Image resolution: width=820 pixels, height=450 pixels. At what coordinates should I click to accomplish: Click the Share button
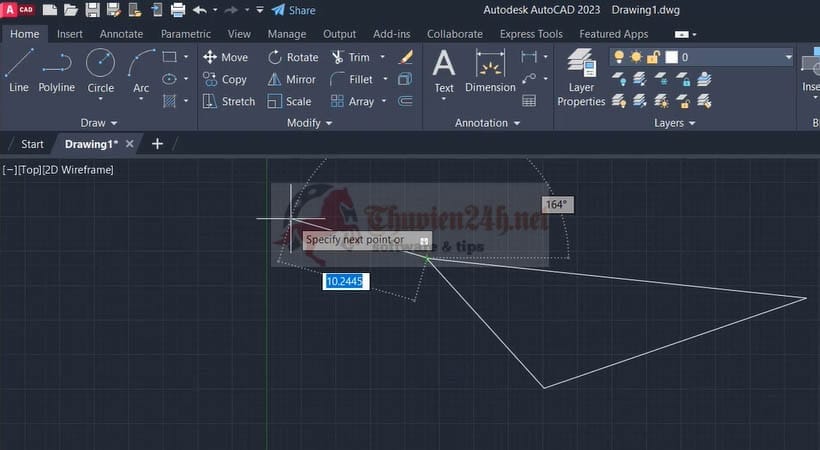pos(294,10)
